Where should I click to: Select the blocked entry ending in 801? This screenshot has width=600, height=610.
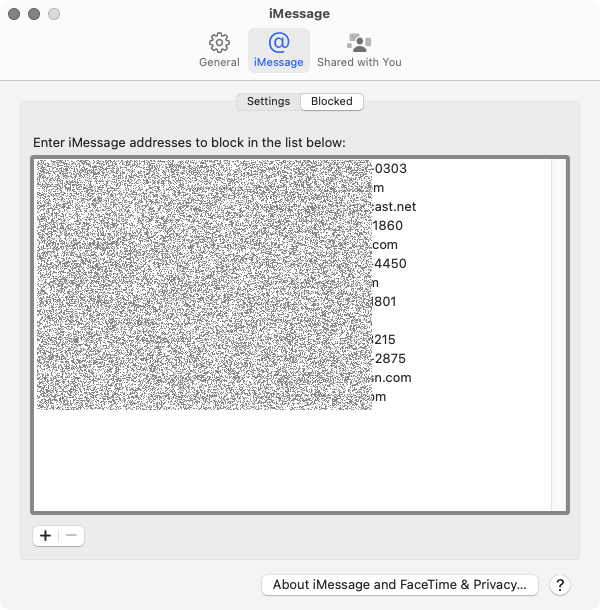point(292,301)
